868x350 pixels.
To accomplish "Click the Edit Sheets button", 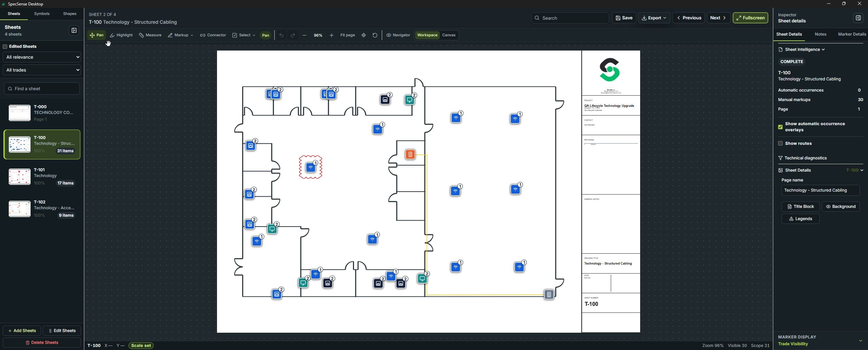I will (x=62, y=331).
